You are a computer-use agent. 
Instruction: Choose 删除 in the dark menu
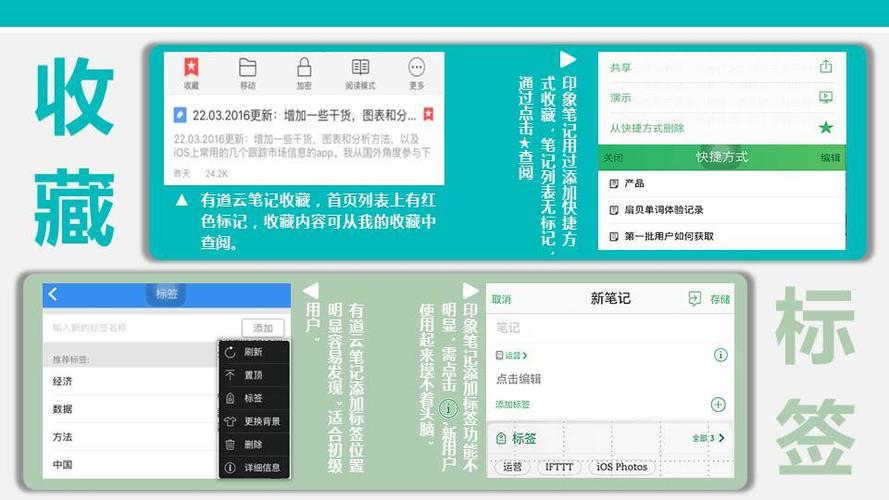254,445
